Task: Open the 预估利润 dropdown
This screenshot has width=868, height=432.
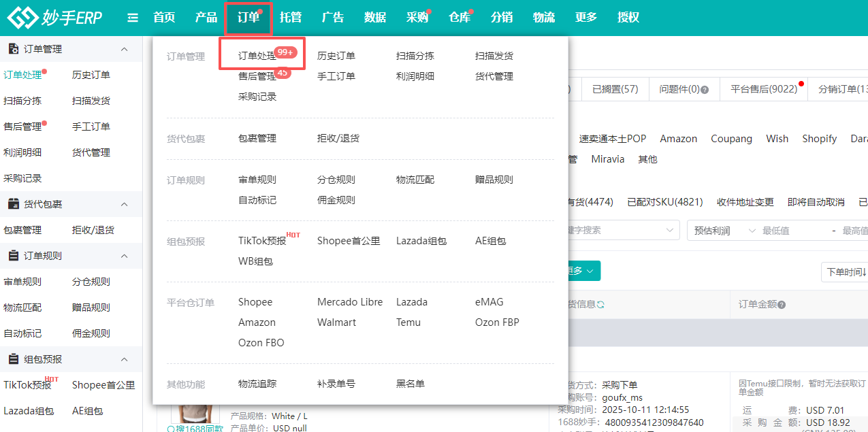Action: click(724, 231)
